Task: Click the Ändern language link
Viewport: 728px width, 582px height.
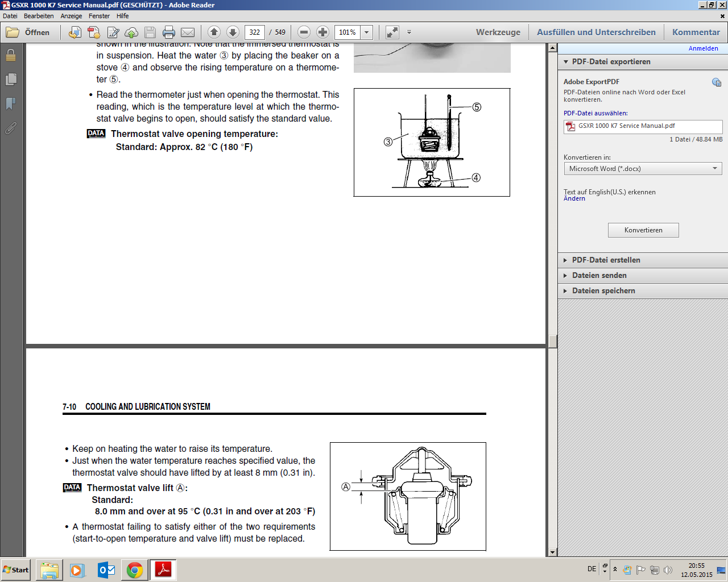Action: 574,198
